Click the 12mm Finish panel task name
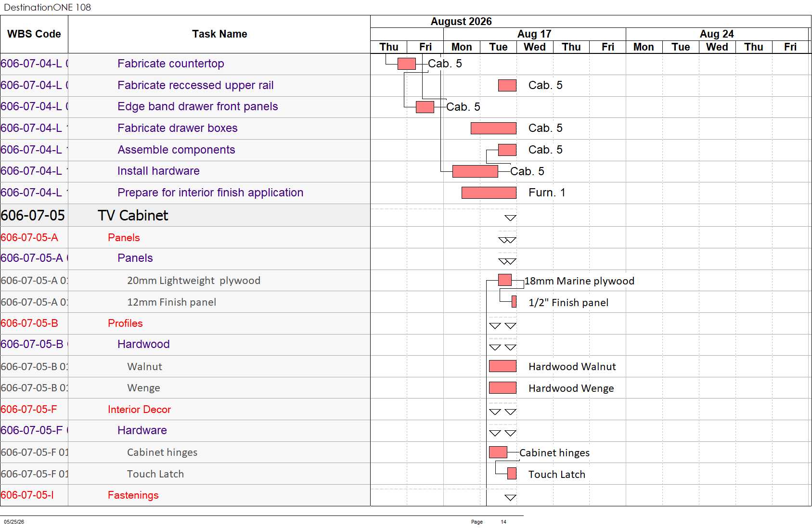The width and height of the screenshot is (812, 528). (x=171, y=302)
